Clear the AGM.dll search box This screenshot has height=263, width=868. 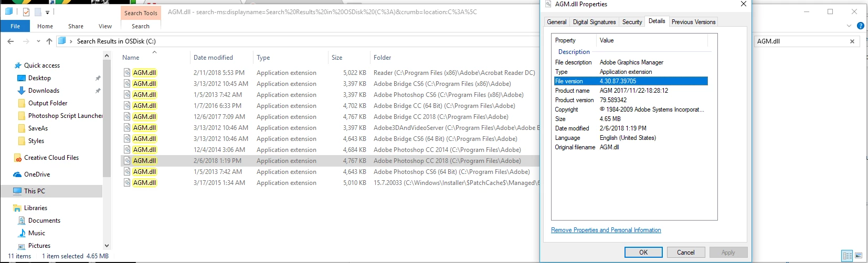852,41
